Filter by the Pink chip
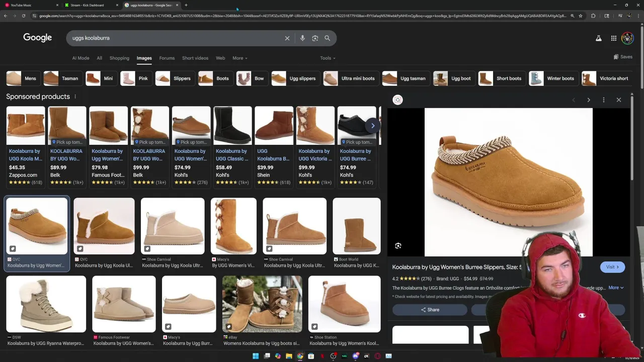Screen dimensions: 644x362 (x=137, y=78)
